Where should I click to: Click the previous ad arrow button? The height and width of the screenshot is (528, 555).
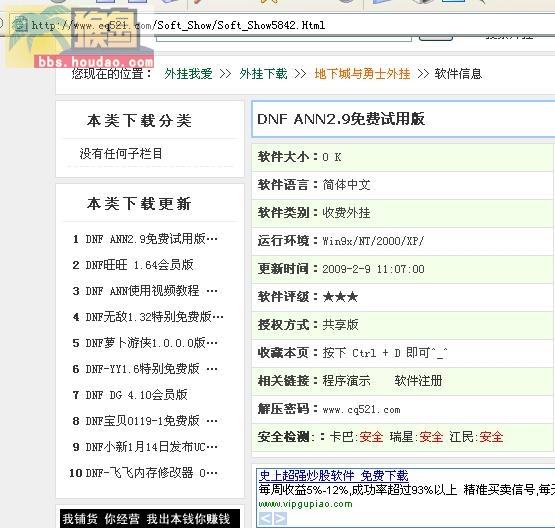click(x=265, y=518)
